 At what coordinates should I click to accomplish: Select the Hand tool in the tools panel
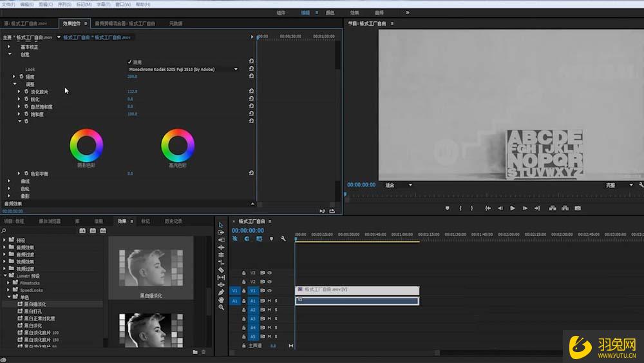(222, 300)
